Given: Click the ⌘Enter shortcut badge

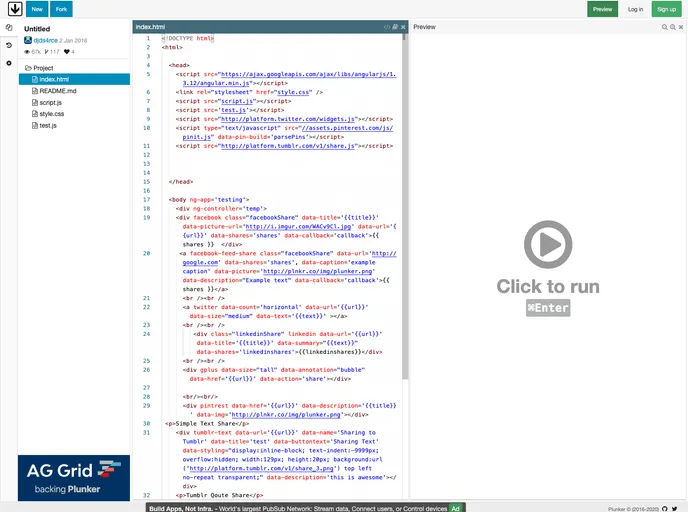Looking at the screenshot, I should 548,308.
